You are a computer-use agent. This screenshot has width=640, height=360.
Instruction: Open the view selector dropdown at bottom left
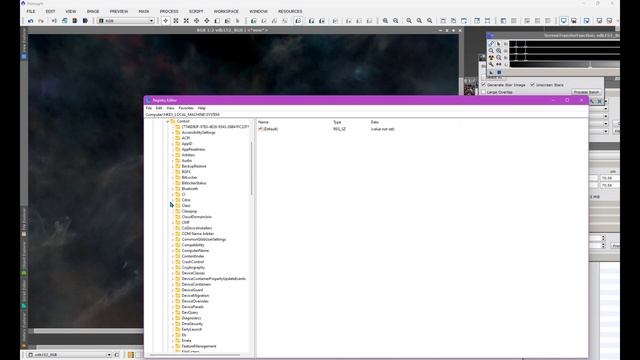click(69, 355)
